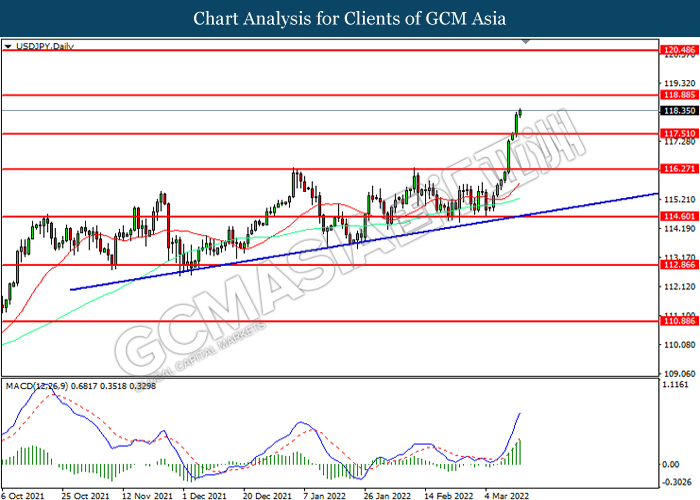Select the blue ascending trendline

coord(364,242)
